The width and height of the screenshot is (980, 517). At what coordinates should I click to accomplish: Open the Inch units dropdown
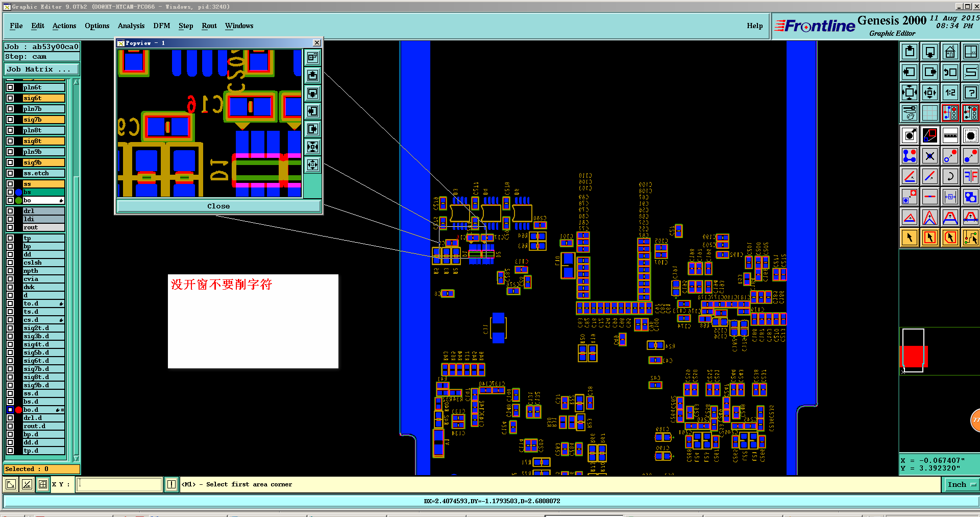pos(962,485)
